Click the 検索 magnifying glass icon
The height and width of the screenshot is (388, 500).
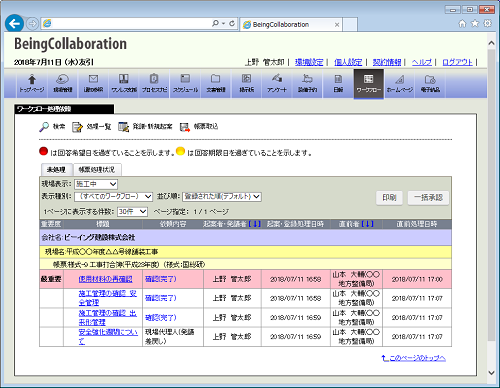[x=44, y=127]
